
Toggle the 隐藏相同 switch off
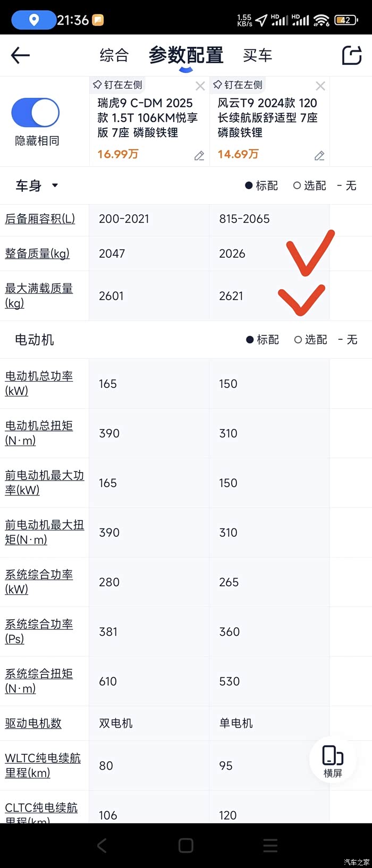[34, 112]
